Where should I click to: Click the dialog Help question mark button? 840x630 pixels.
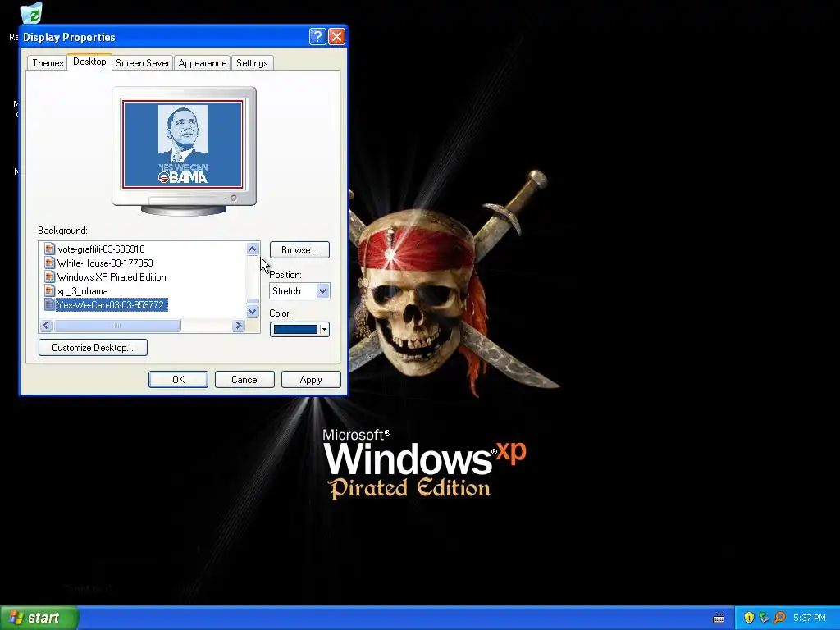317,36
